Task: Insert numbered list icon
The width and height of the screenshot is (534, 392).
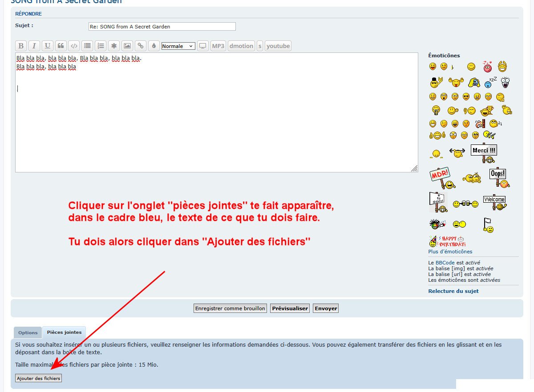Action: point(101,46)
